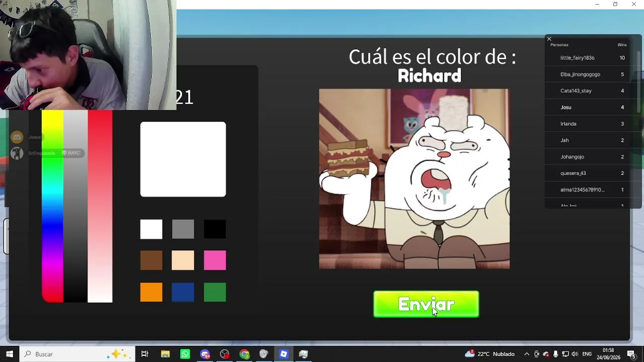This screenshot has height=362, width=644.
Task: Pick the white color swatch
Action: (x=151, y=229)
